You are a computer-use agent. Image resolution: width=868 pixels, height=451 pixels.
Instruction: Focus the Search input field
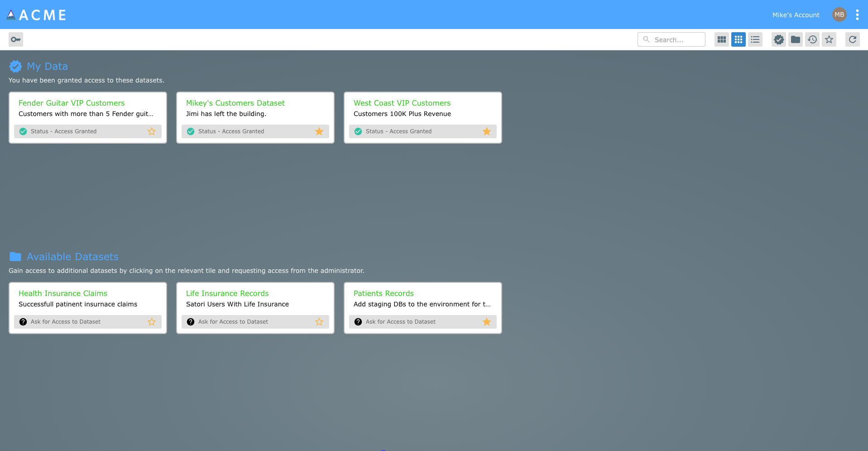(x=671, y=39)
